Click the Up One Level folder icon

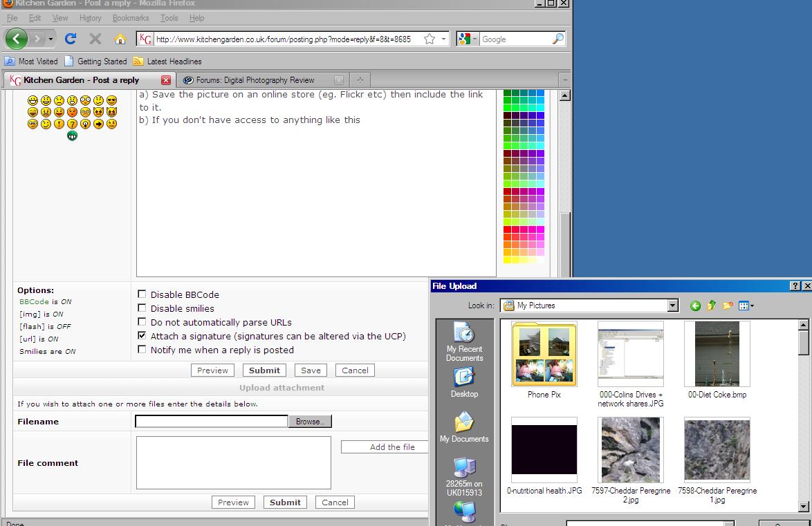coord(711,306)
